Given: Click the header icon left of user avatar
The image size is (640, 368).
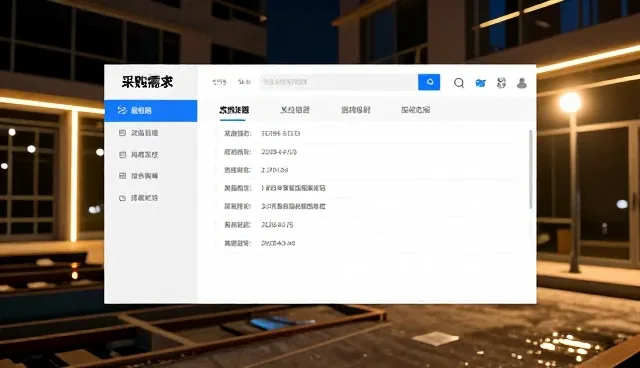Looking at the screenshot, I should point(501,83).
